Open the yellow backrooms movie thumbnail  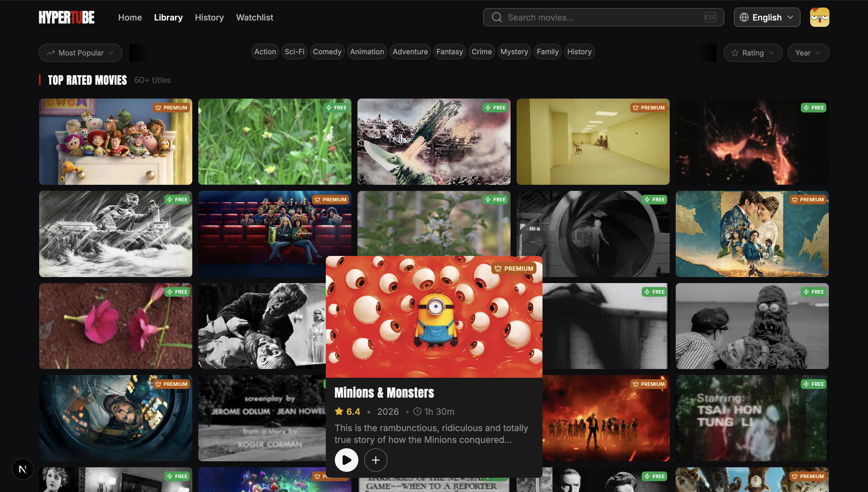tap(593, 142)
